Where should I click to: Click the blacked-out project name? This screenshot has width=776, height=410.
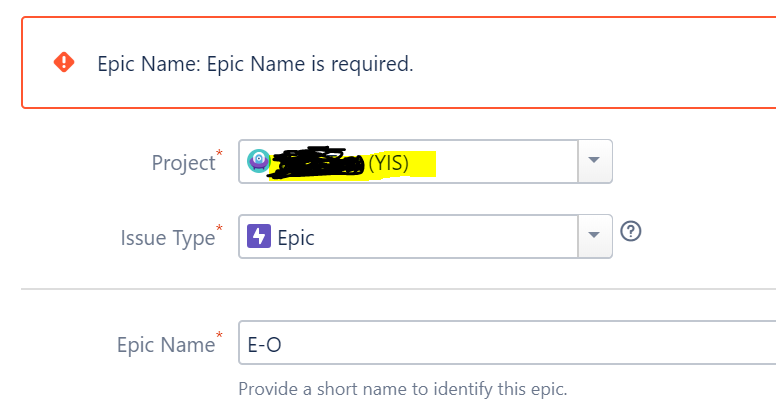click(315, 162)
